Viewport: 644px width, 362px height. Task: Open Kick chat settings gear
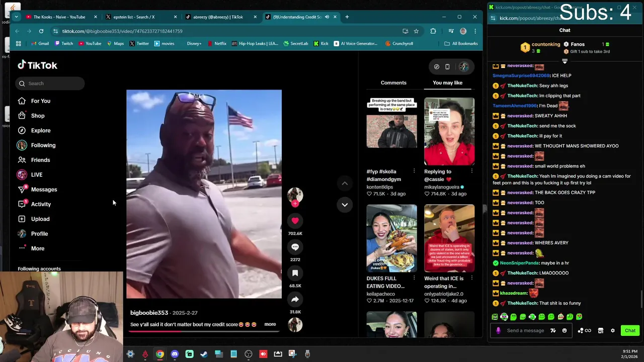pos(612,330)
